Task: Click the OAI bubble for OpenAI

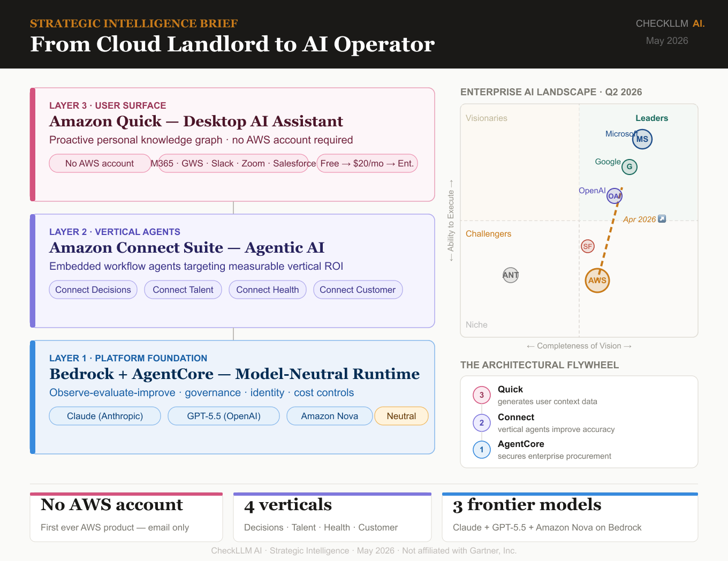Action: coord(615,196)
